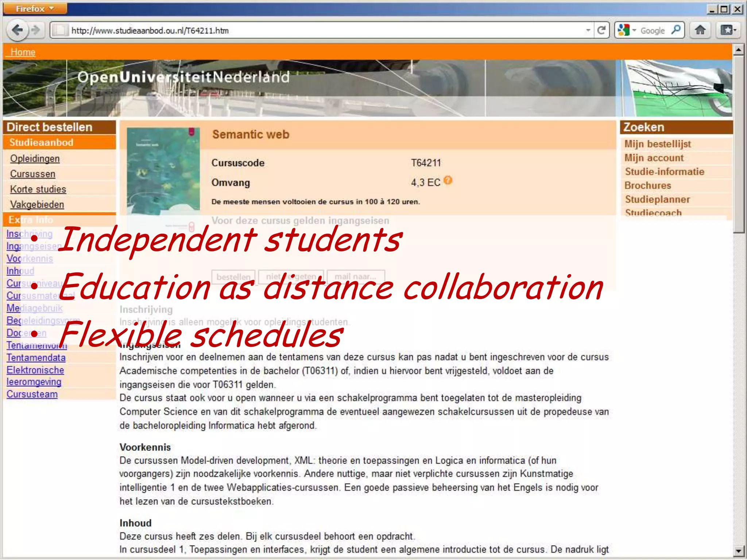The width and height of the screenshot is (747, 560).
Task: Click the Voorkennis section heading
Action: coord(145,447)
